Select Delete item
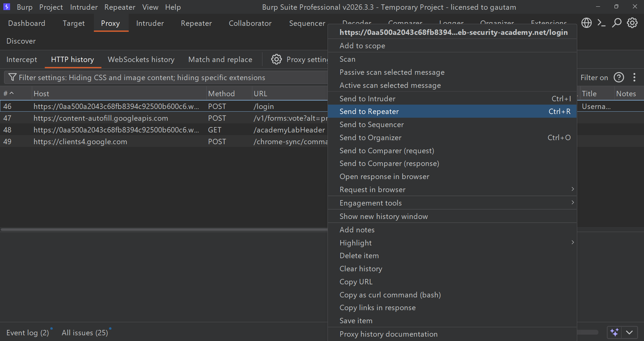This screenshot has height=341, width=644. click(452, 255)
